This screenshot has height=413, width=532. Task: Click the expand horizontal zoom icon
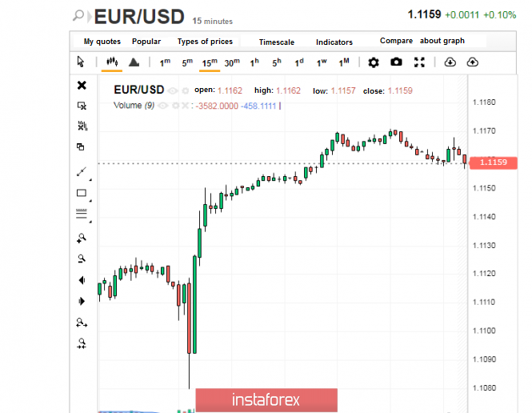point(82,323)
